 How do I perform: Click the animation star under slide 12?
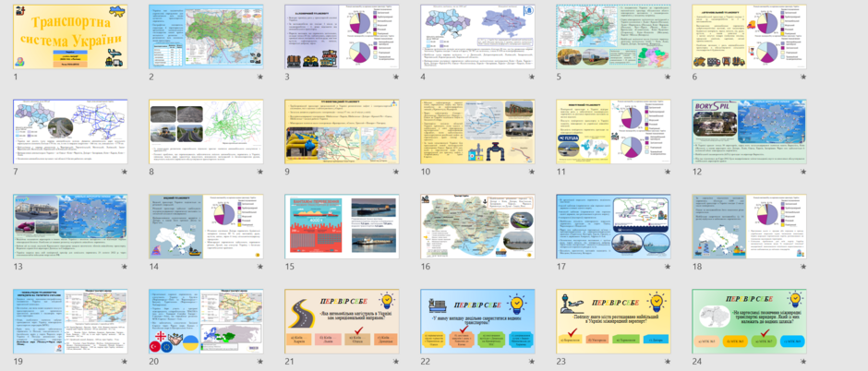[803, 172]
